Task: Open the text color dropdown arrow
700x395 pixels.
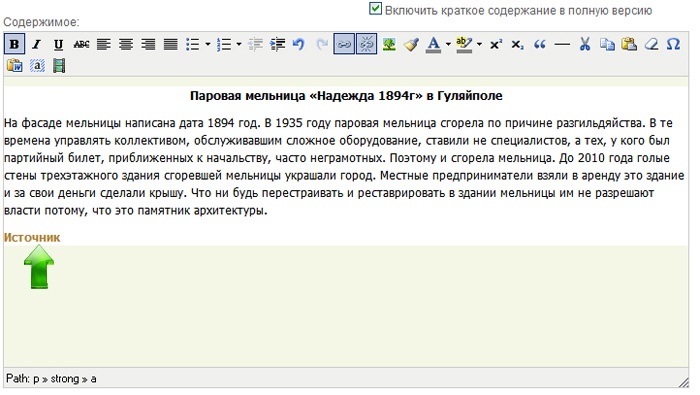Action: click(x=448, y=44)
